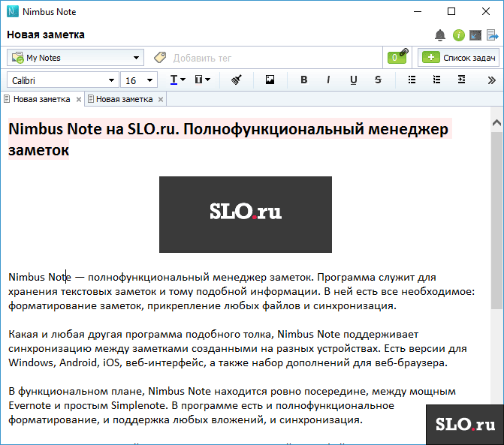Image resolution: width=504 pixels, height=445 pixels.
Task: Click the tag icon
Action: 160,58
